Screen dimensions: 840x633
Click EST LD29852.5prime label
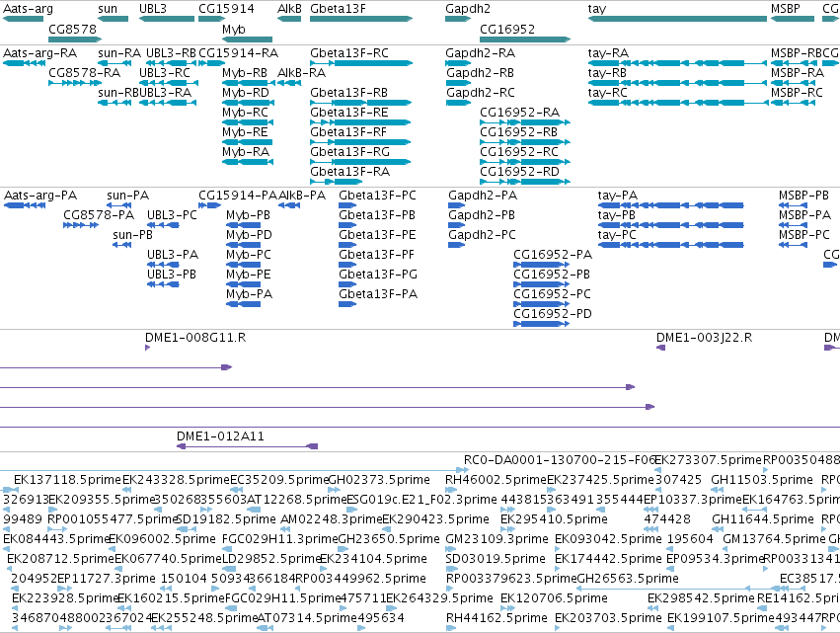click(x=271, y=559)
